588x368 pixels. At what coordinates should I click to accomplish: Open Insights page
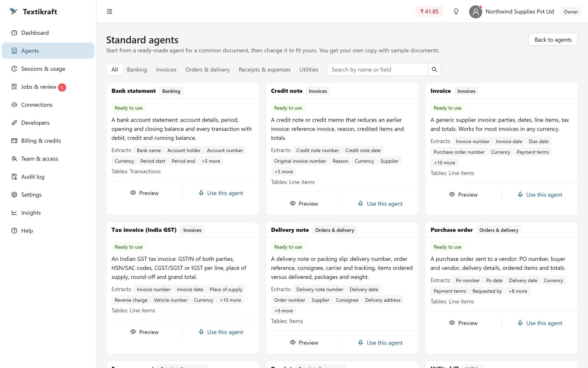[x=48, y=213]
